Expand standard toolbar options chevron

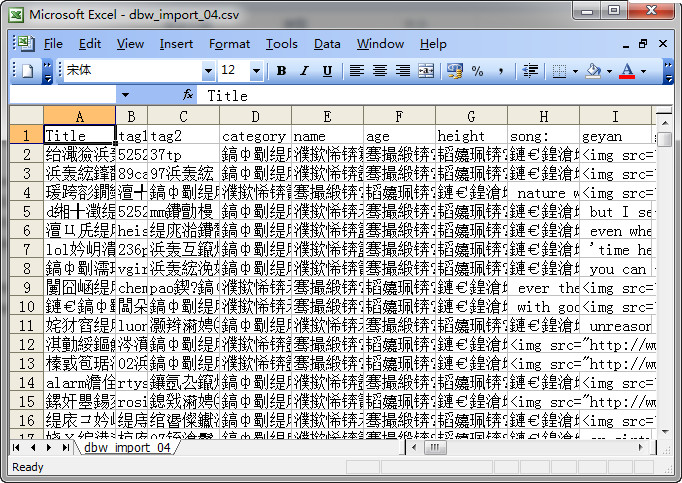click(47, 71)
